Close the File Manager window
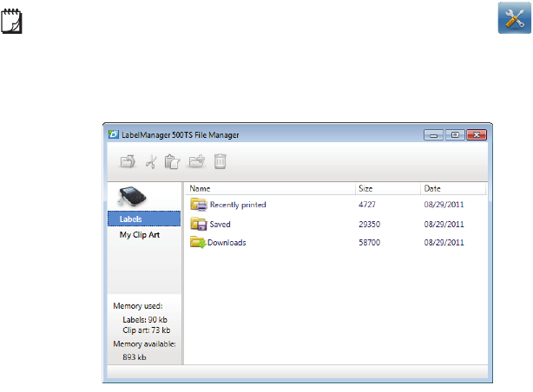The height and width of the screenshot is (392, 533). [477, 135]
